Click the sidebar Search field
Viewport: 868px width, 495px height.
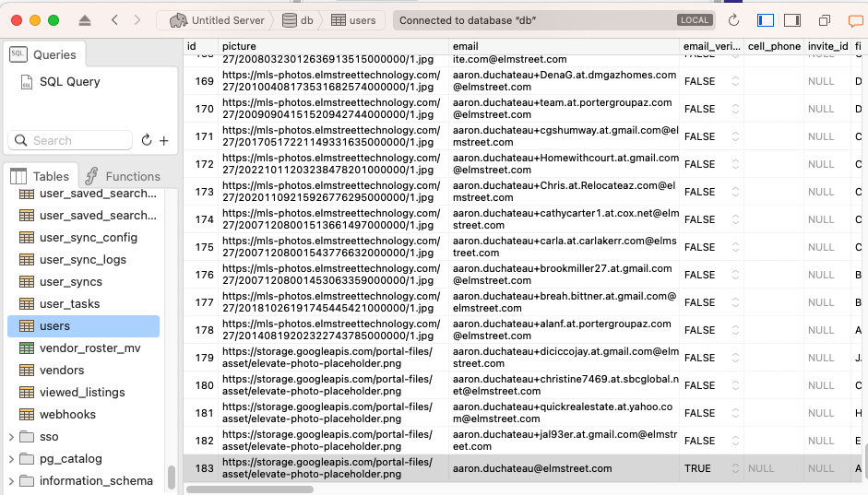click(x=70, y=140)
